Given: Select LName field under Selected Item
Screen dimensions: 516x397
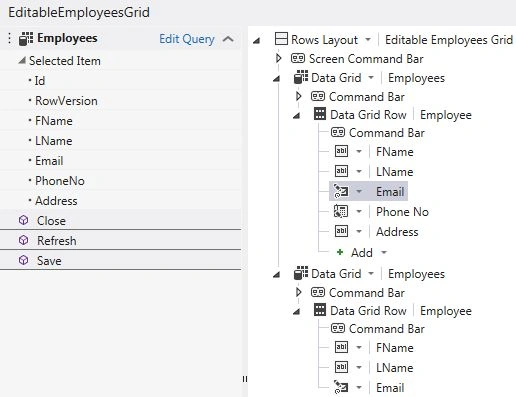Looking at the screenshot, I should [54, 141].
